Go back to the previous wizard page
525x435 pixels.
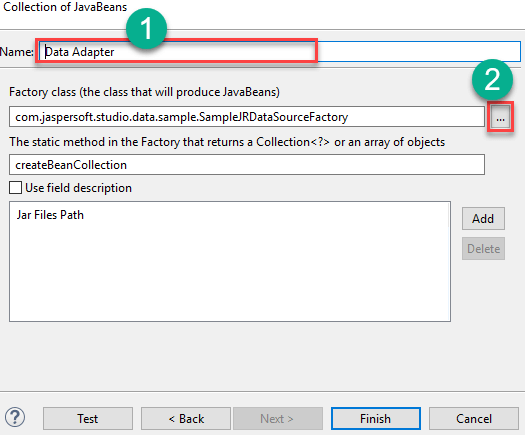tap(186, 419)
